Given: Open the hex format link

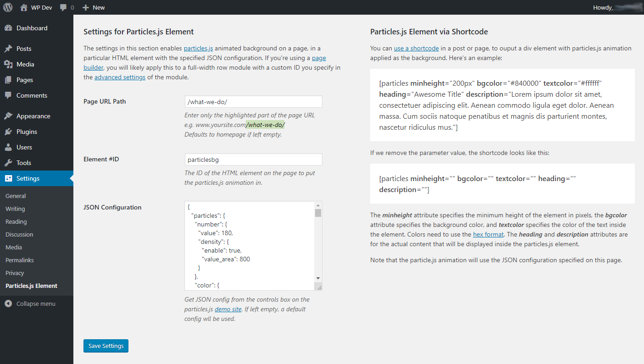Looking at the screenshot, I should (x=488, y=234).
